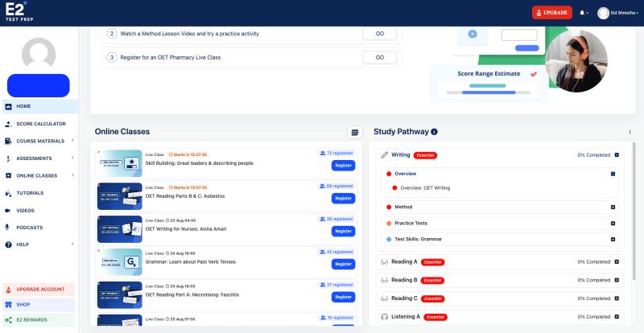Click the Tutorials sidebar icon
This screenshot has width=644, height=333.
[x=8, y=193]
